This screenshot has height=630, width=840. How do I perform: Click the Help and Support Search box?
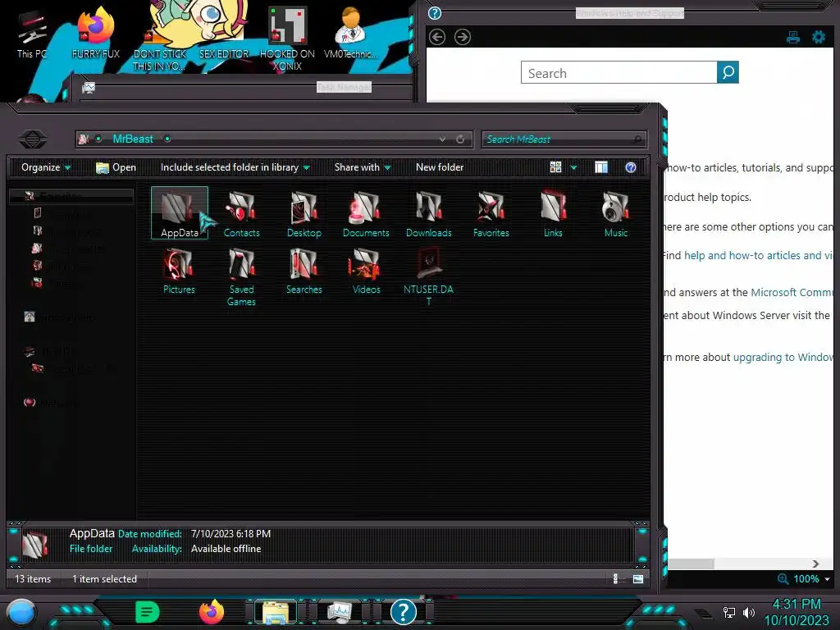click(x=619, y=72)
